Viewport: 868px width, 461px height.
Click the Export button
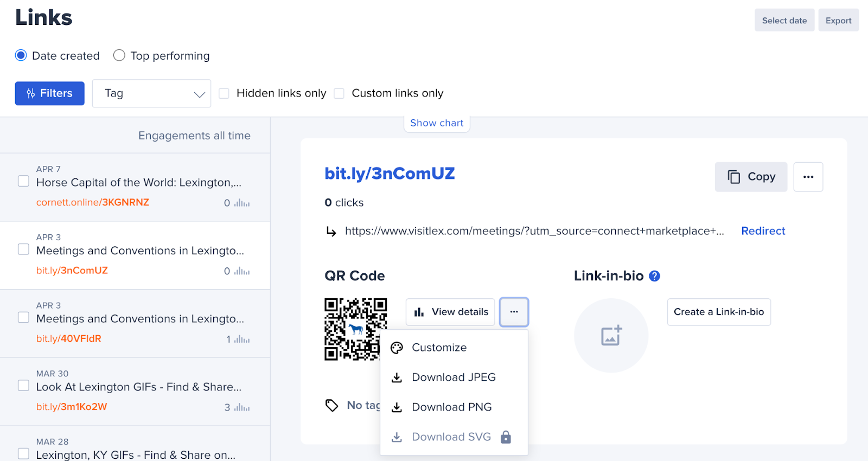pyautogui.click(x=839, y=20)
